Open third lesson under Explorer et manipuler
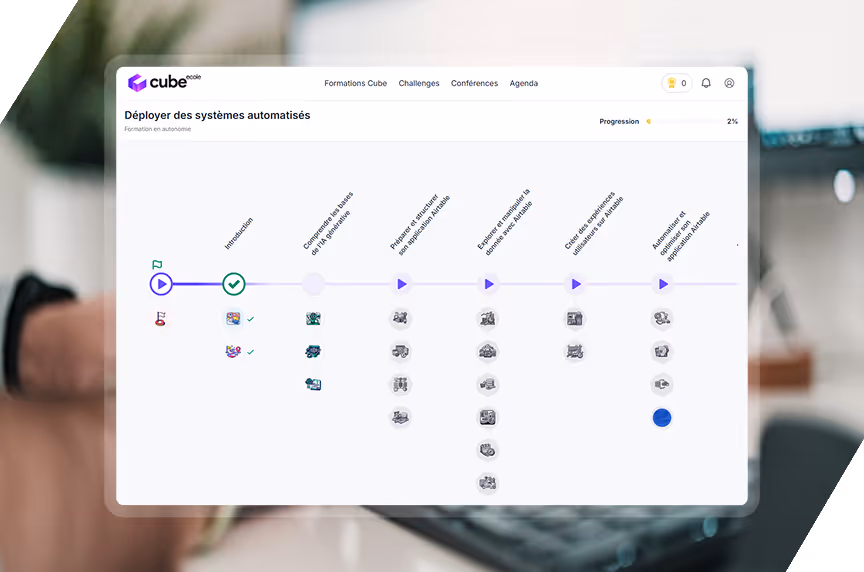This screenshot has height=572, width=864. click(488, 385)
